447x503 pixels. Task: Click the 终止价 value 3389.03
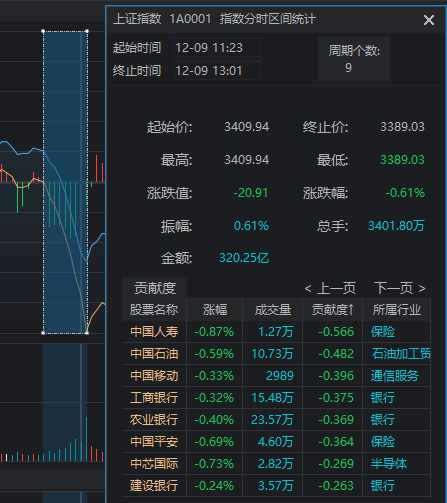click(402, 127)
